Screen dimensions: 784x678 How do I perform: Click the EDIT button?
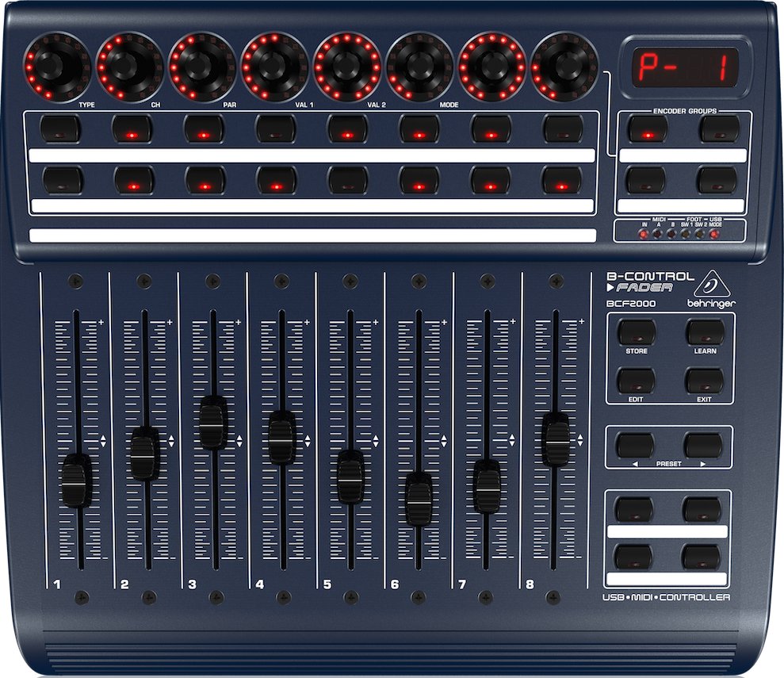point(636,381)
